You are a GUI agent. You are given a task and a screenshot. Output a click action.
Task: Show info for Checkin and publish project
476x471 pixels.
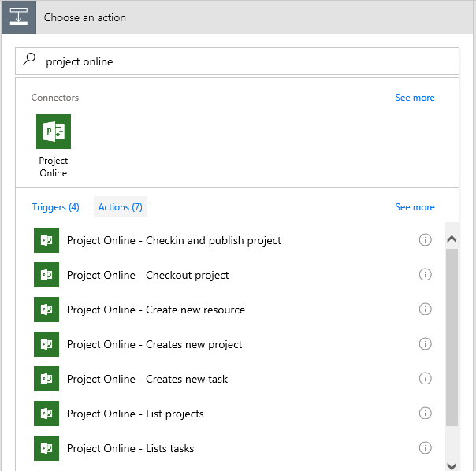click(x=425, y=239)
